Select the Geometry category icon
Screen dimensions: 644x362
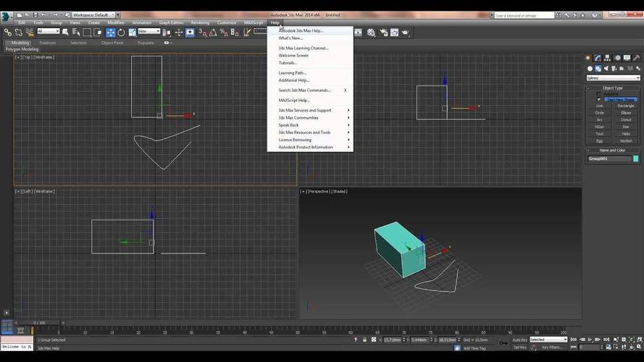(x=590, y=69)
